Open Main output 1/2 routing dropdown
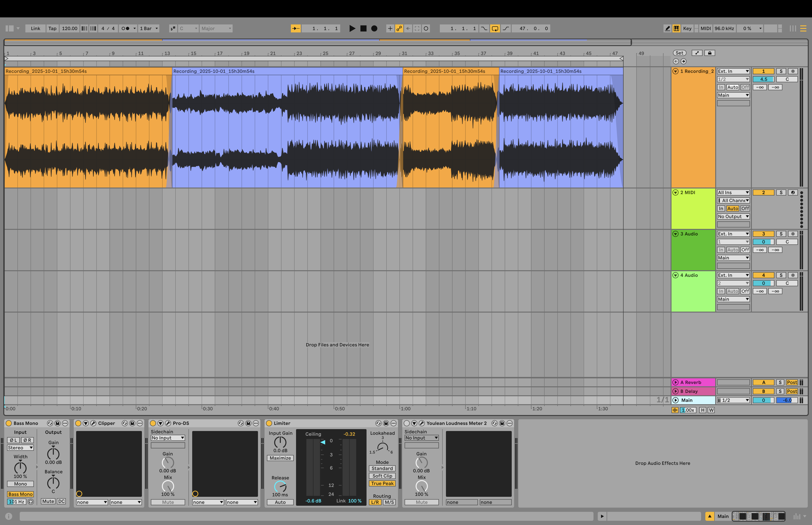812x525 pixels. [x=733, y=400]
